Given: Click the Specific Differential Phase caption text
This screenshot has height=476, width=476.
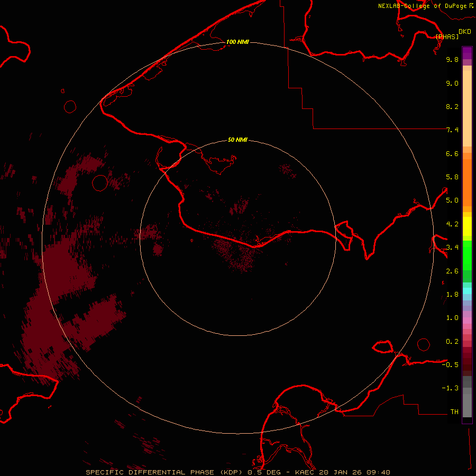Looking at the screenshot, I should pos(150,472).
